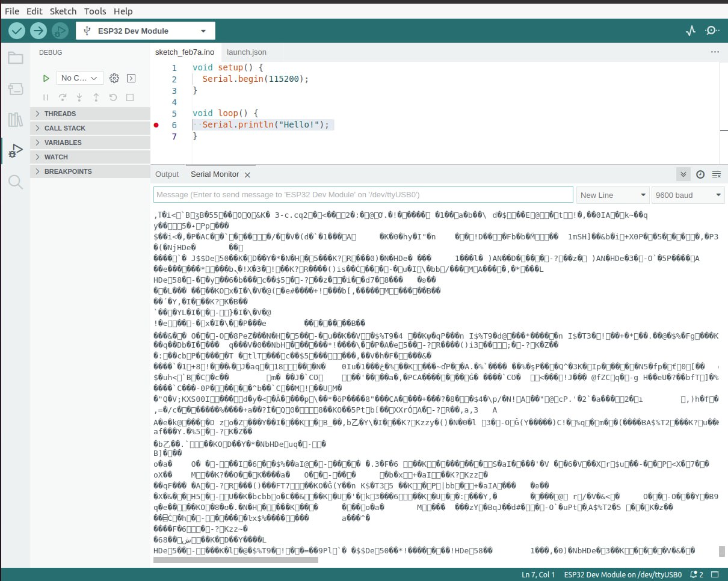Viewport: 728px width, 581px height.
Task: Expand the THREADS section
Action: pyautogui.click(x=90, y=114)
